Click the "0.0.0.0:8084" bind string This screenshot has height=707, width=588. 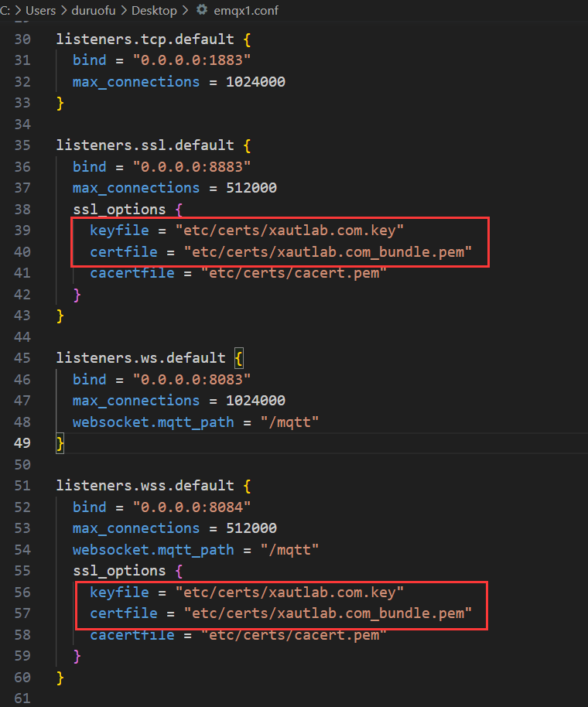pyautogui.click(x=191, y=507)
